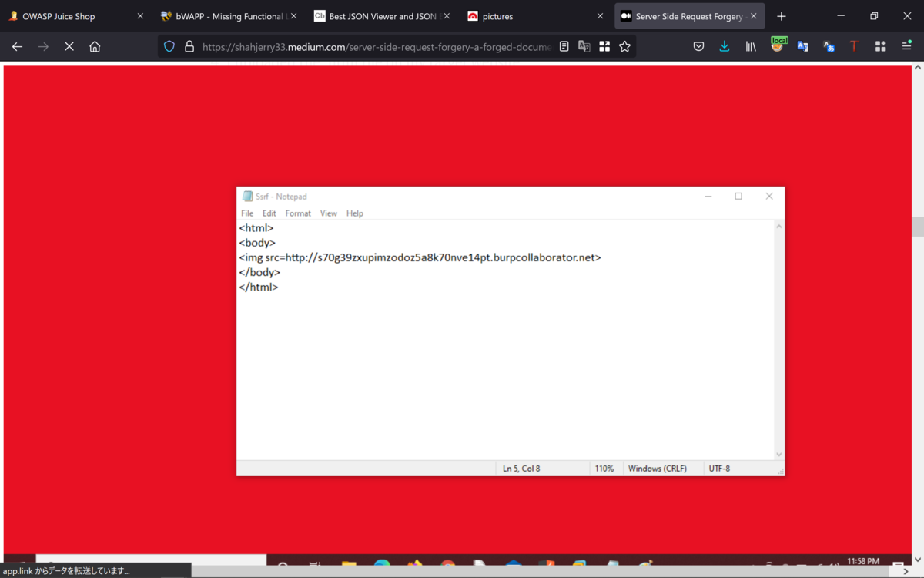The height and width of the screenshot is (578, 924).
Task: Maximize the Ssrf Notepad window
Action: click(738, 197)
